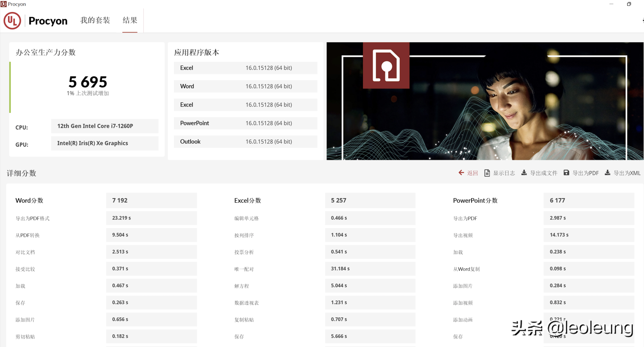Screen dimensions: 644x347
Task: Click the Word version row
Action: [246, 86]
